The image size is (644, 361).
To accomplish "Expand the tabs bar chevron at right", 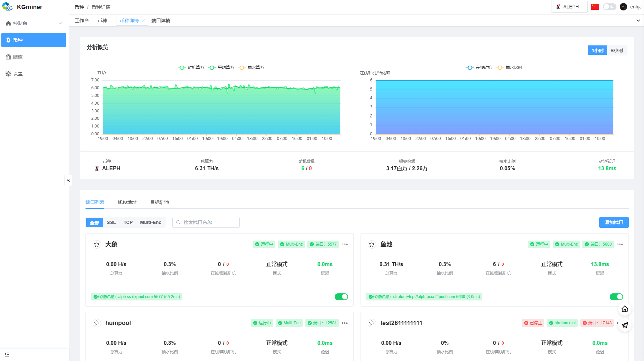I will (x=638, y=21).
